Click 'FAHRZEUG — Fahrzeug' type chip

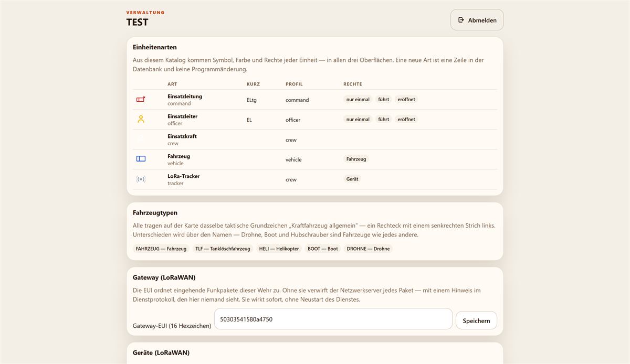161,249
